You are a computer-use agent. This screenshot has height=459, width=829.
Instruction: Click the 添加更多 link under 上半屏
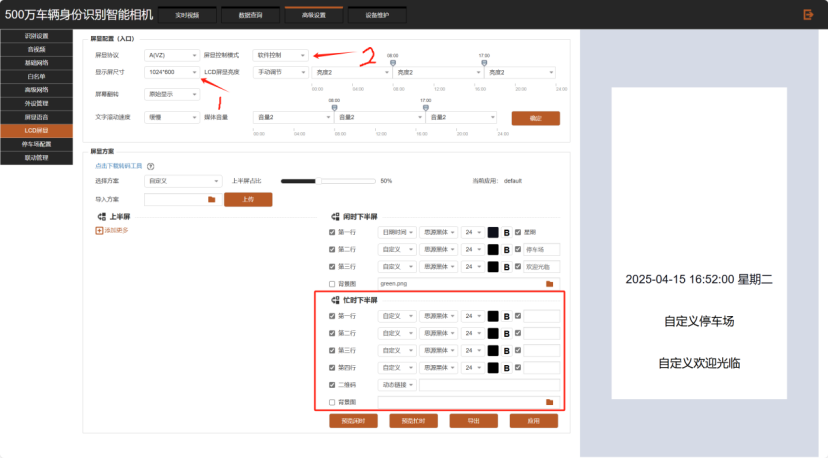click(116, 231)
